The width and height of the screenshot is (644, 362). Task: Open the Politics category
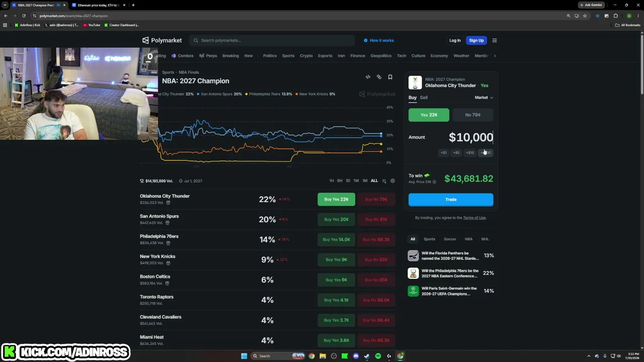point(270,56)
